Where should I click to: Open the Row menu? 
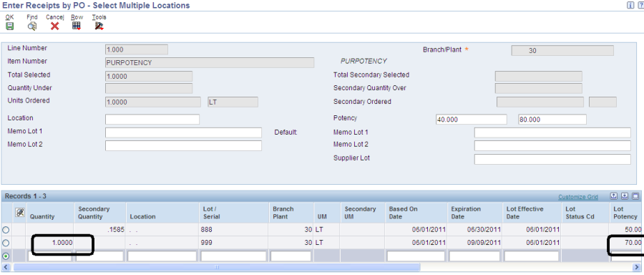pos(77,17)
